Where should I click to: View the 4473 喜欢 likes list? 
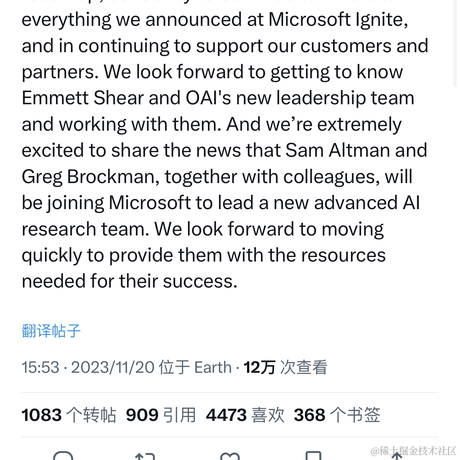(245, 415)
